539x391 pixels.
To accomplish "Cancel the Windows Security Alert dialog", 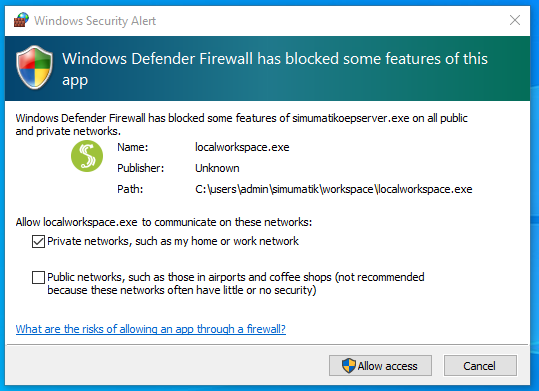I will click(480, 366).
